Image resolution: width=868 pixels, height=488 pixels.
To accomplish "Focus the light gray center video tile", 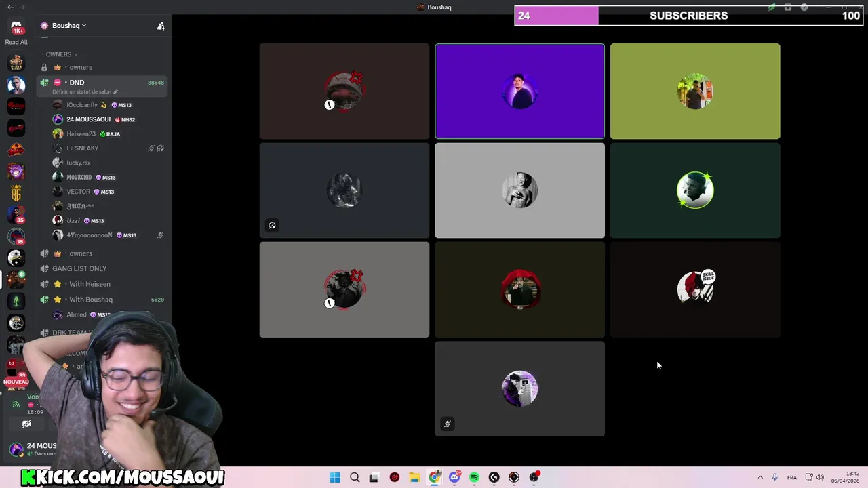I will [x=519, y=190].
